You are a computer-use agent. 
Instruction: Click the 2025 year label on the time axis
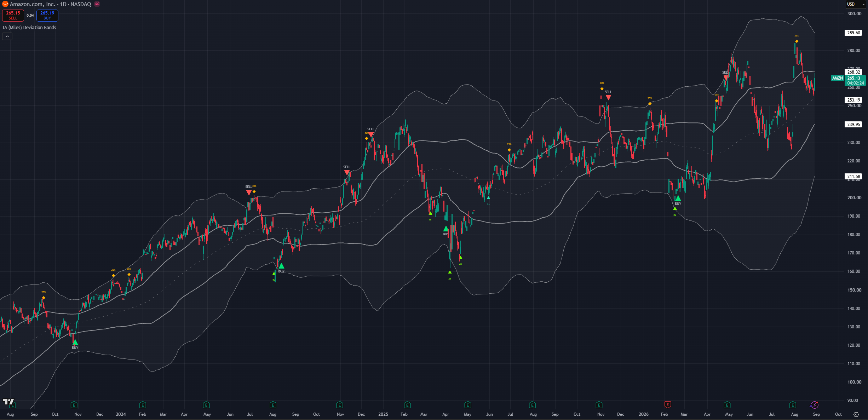(383, 414)
